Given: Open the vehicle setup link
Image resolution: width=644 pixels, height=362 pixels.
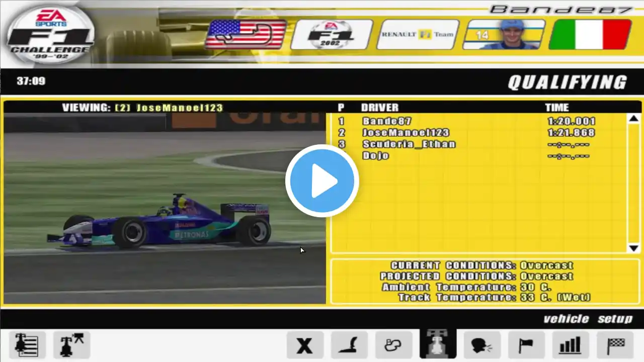Looking at the screenshot, I should (x=588, y=319).
